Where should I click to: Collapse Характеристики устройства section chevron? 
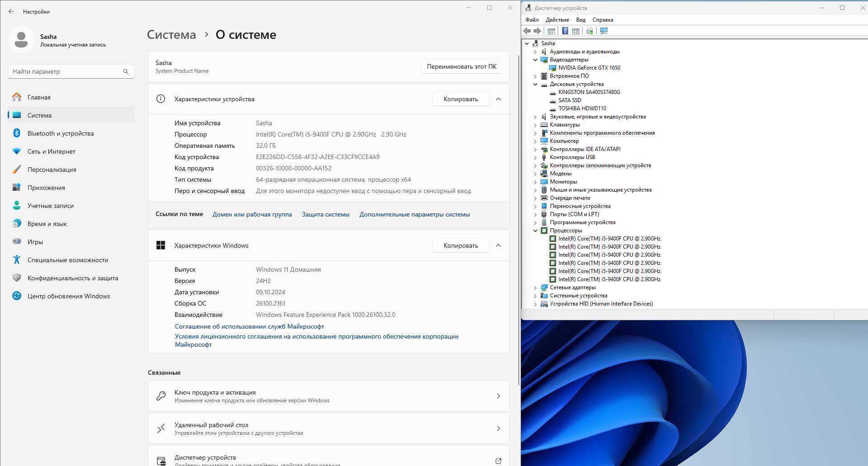pyautogui.click(x=498, y=99)
